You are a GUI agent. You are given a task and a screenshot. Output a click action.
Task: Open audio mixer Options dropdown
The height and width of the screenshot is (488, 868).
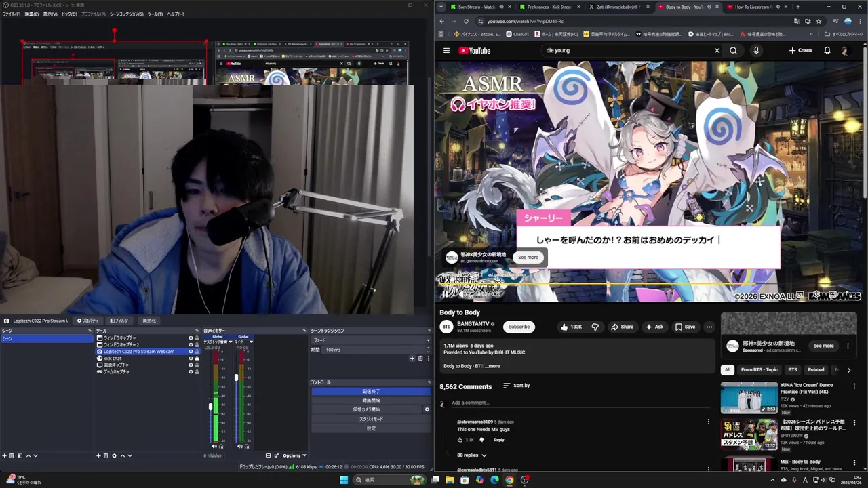294,455
